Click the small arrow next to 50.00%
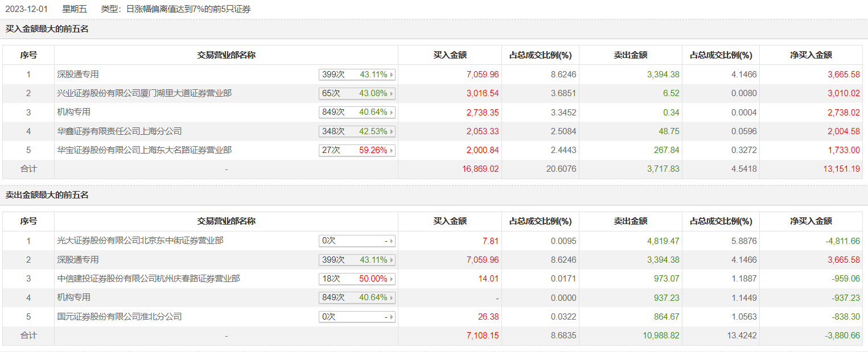This screenshot has height=352, width=868. (392, 279)
